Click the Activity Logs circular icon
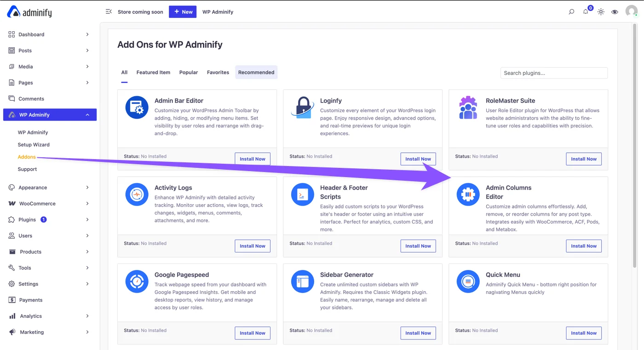The image size is (644, 350). (137, 194)
